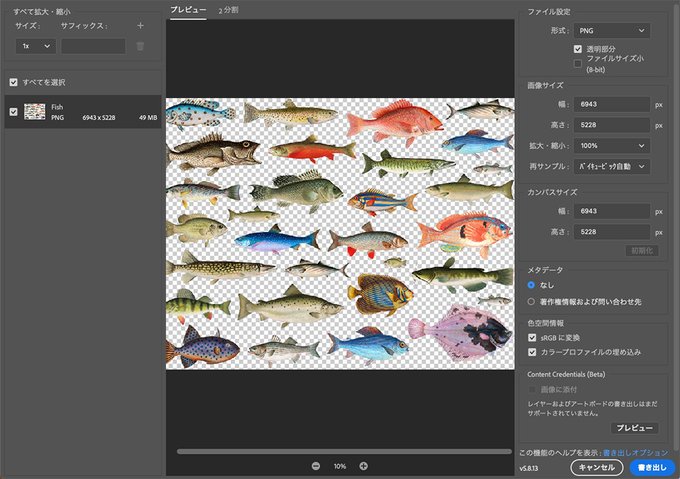The height and width of the screenshot is (479, 680).
Task: Click the 初期化 reset button
Action: pyautogui.click(x=642, y=251)
